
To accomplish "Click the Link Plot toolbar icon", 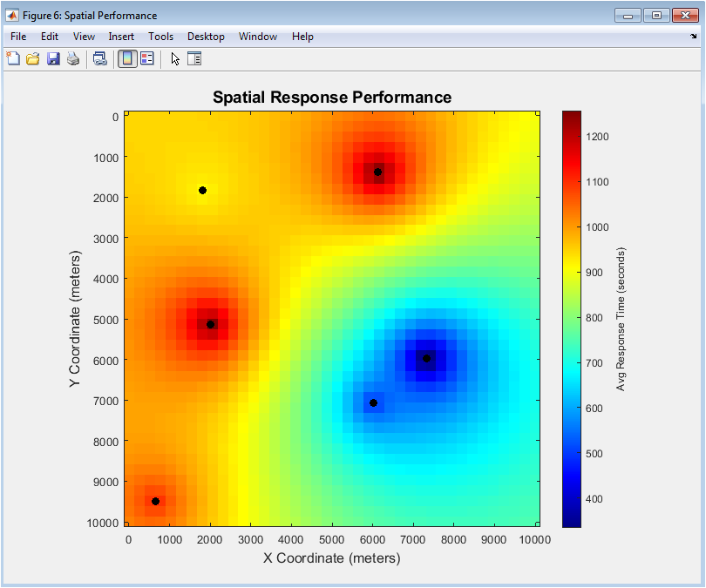I will coord(100,59).
